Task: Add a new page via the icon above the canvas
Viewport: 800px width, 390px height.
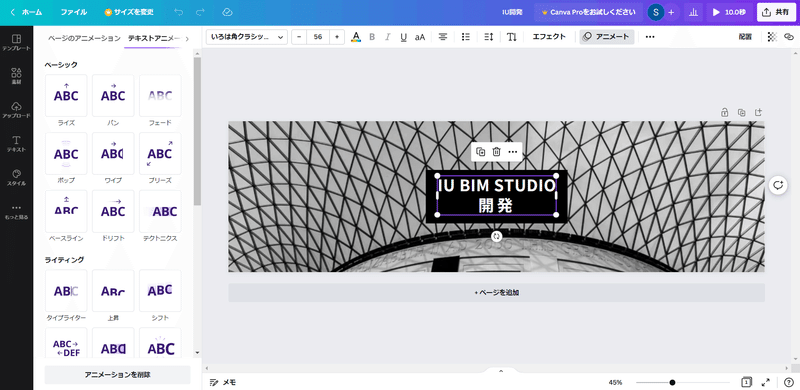Action: click(758, 112)
